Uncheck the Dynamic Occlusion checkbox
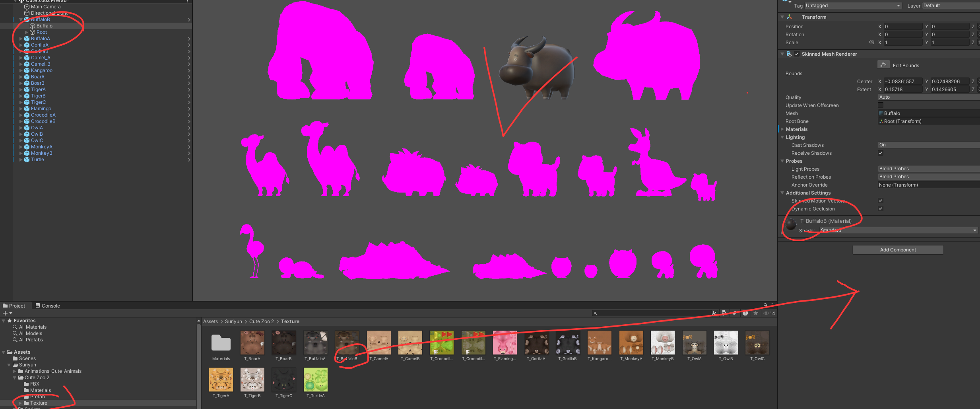Viewport: 980px width, 409px height. click(881, 208)
